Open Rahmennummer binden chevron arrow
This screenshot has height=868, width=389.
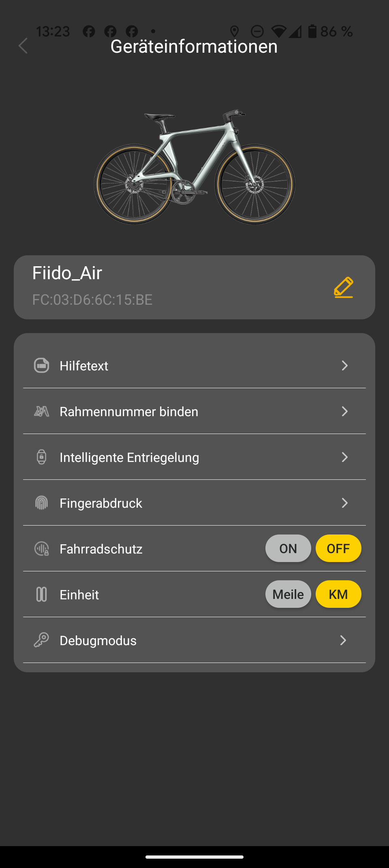click(344, 411)
